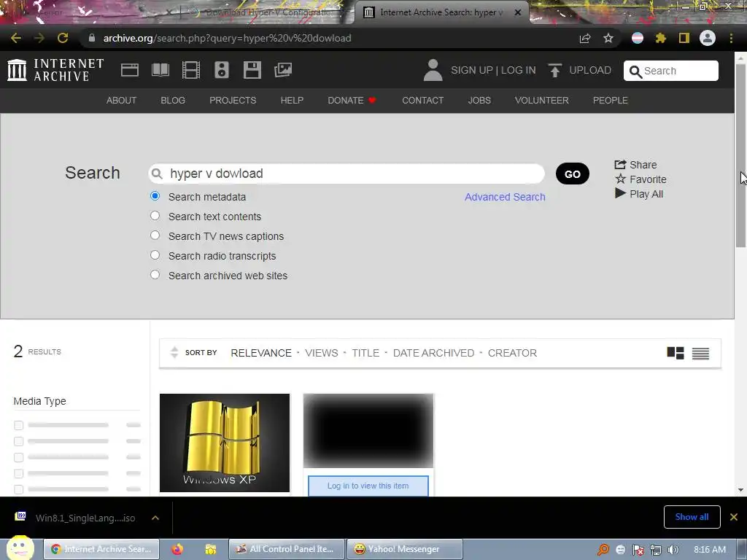Open the Video film icon
Screen dimensions: 747x560
pos(191,70)
